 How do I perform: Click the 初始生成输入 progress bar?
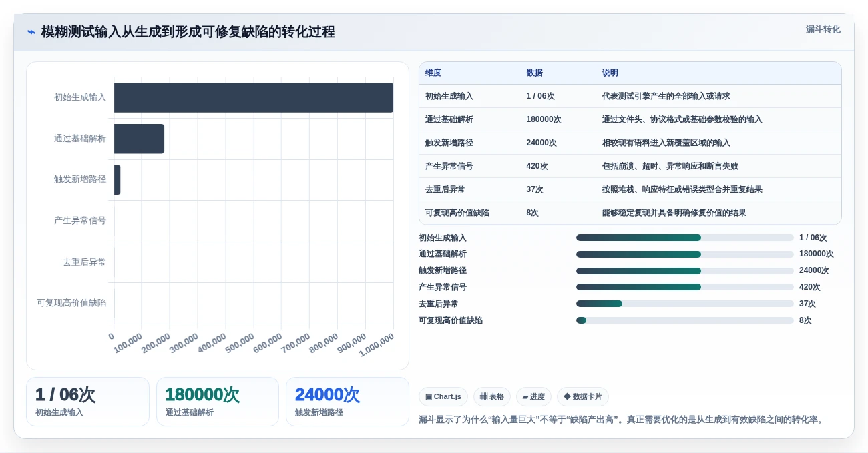click(x=685, y=238)
